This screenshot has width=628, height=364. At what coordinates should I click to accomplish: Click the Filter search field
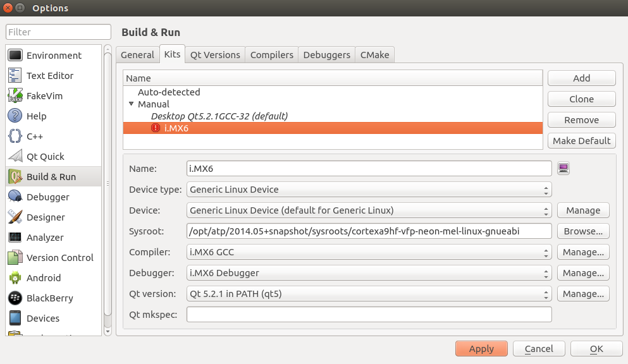tap(58, 32)
